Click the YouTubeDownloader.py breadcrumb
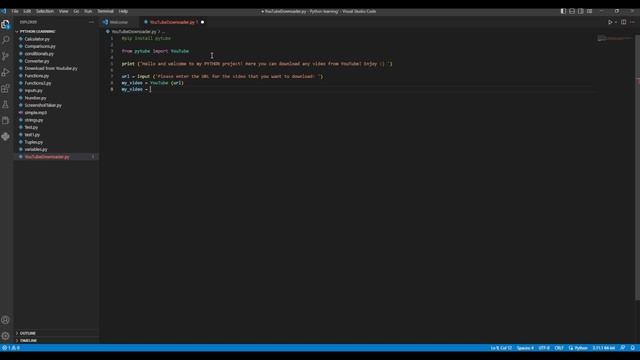Image resolution: width=640 pixels, height=360 pixels. (133, 31)
